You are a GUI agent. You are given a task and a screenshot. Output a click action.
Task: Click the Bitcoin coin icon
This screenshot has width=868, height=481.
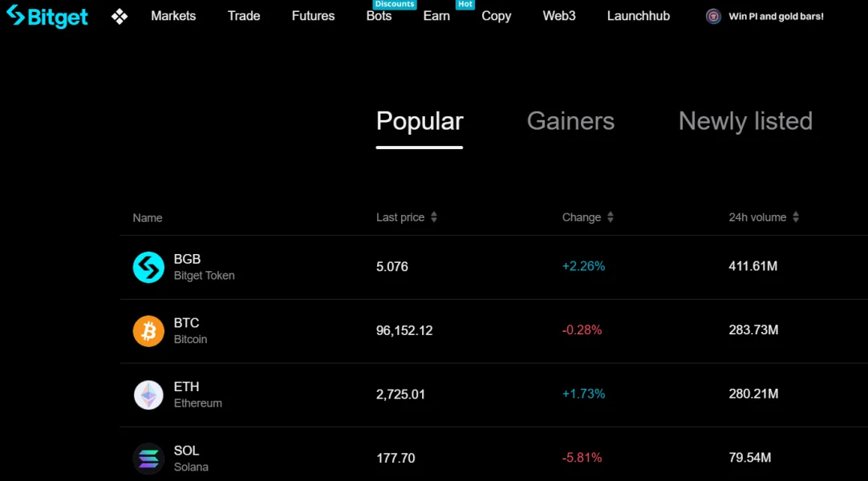148,331
